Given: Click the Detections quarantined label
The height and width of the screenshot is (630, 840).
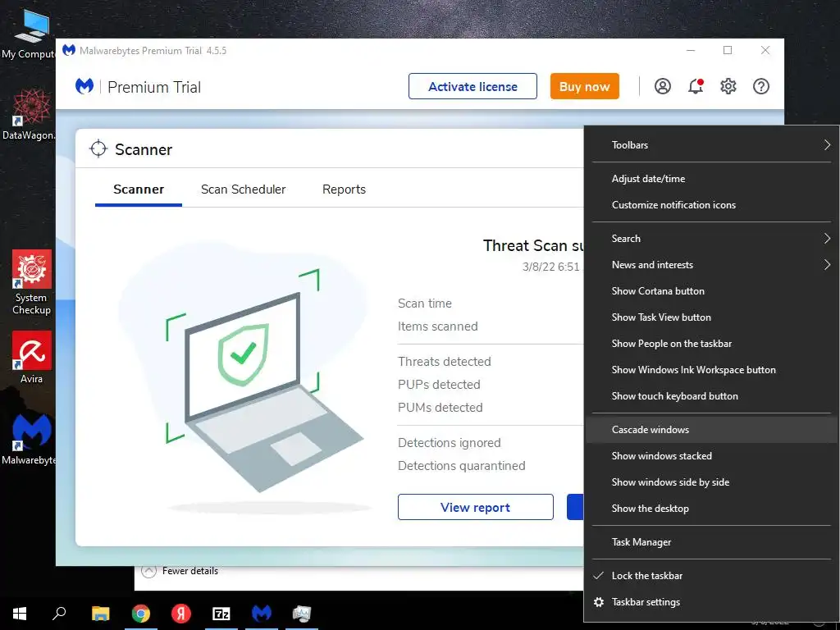Looking at the screenshot, I should 461,466.
